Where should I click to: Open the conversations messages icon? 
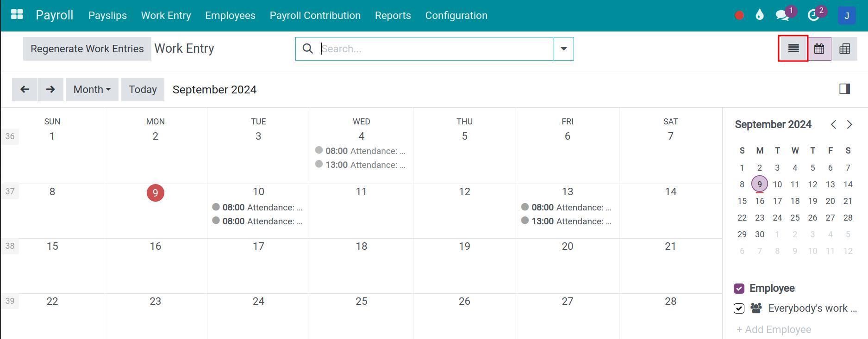point(782,15)
